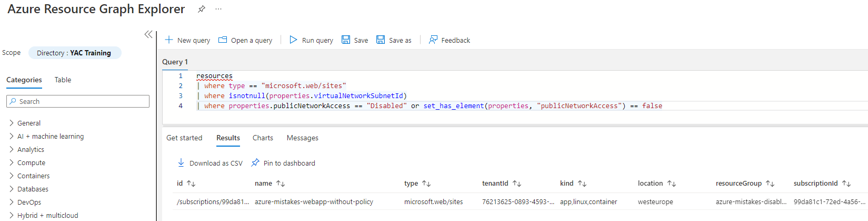Click Download as CSV label

pyautogui.click(x=216, y=163)
